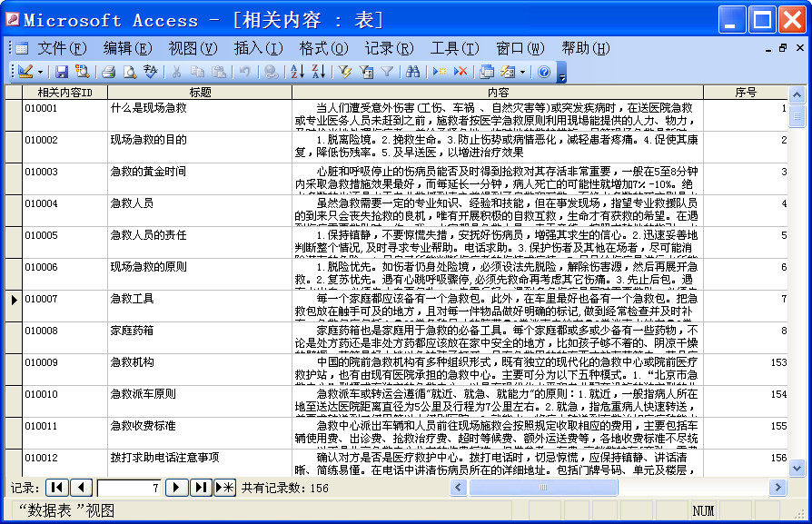Click the cell 什么是现场急救

click(200, 115)
